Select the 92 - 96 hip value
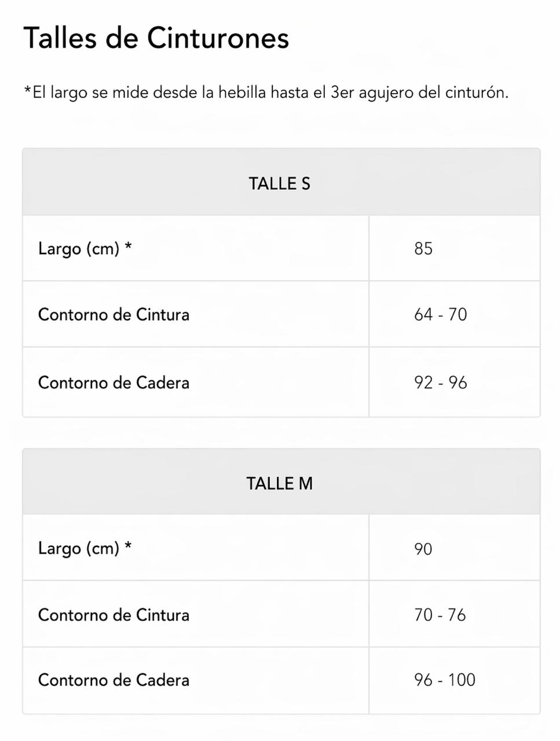This screenshot has height=741, width=560. (440, 383)
